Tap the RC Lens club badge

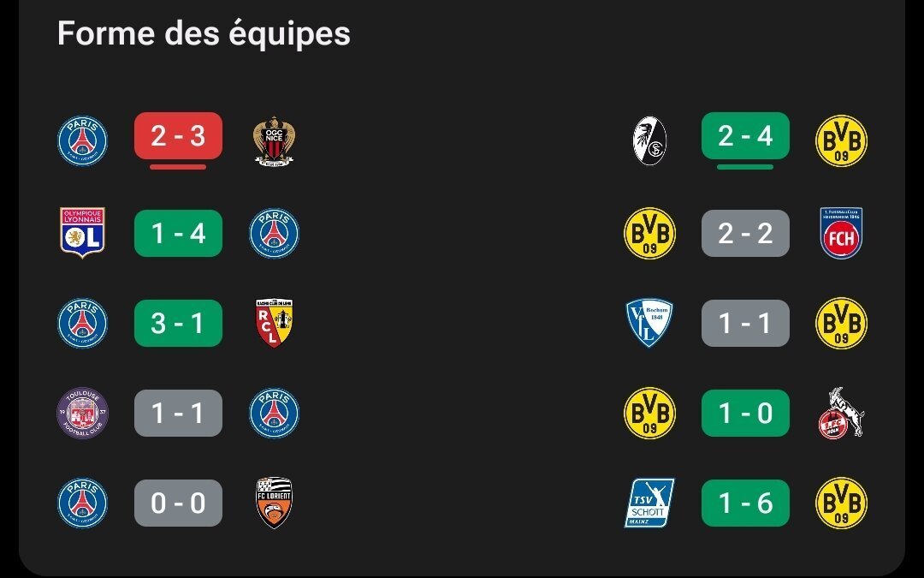coord(274,323)
